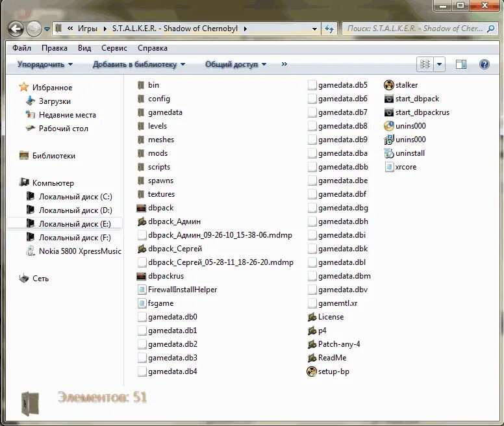The height and width of the screenshot is (426, 504).
Task: Open the Правка menu
Action: point(55,48)
